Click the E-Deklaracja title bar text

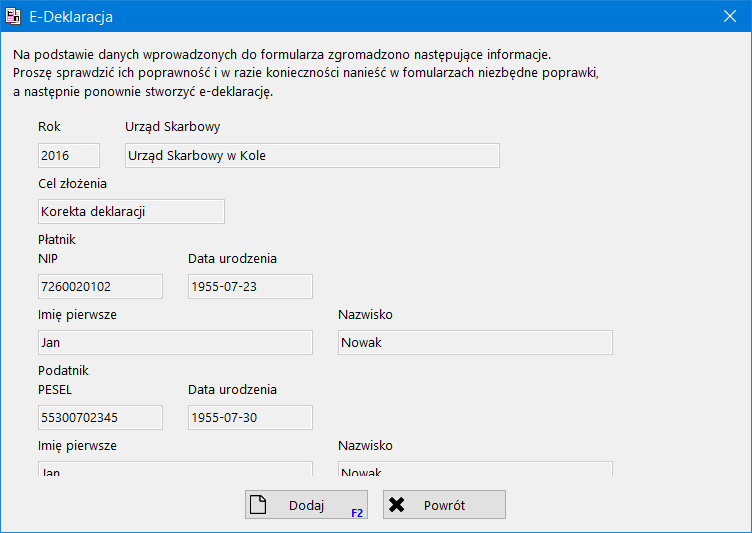77,16
